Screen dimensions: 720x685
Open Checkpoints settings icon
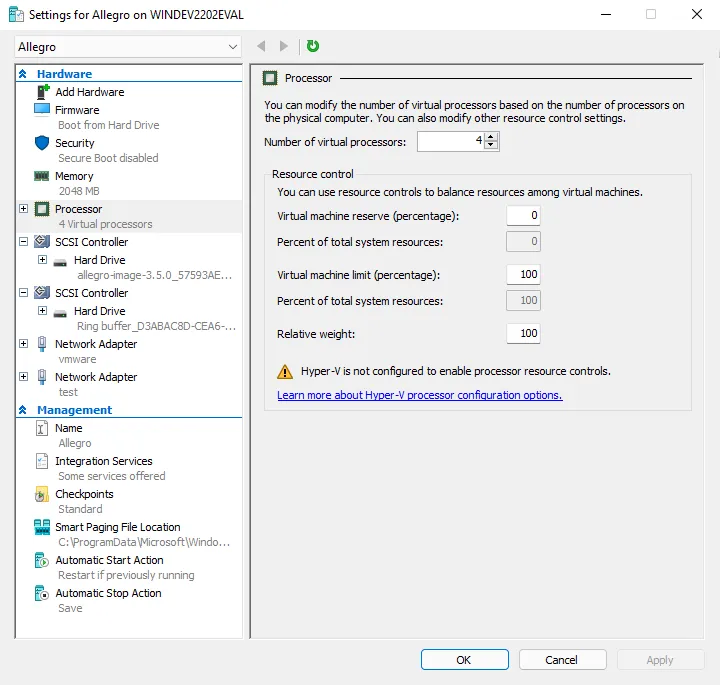tap(42, 494)
